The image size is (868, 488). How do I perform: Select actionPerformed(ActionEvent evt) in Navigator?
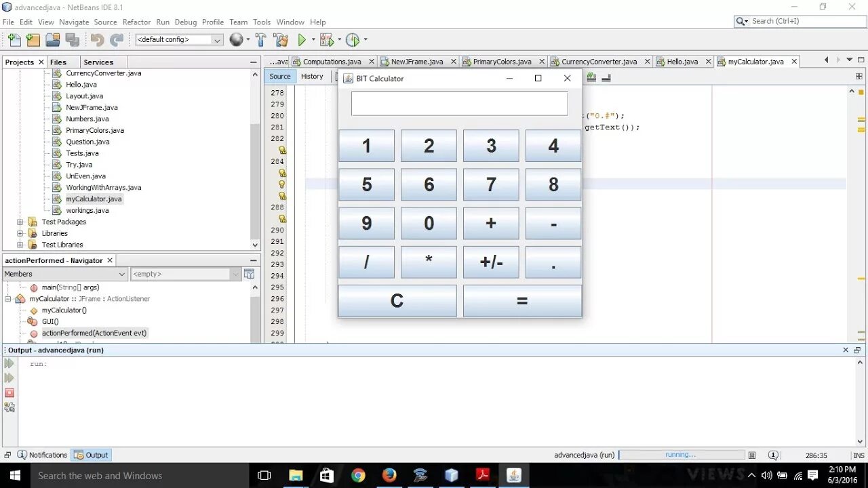(x=94, y=333)
